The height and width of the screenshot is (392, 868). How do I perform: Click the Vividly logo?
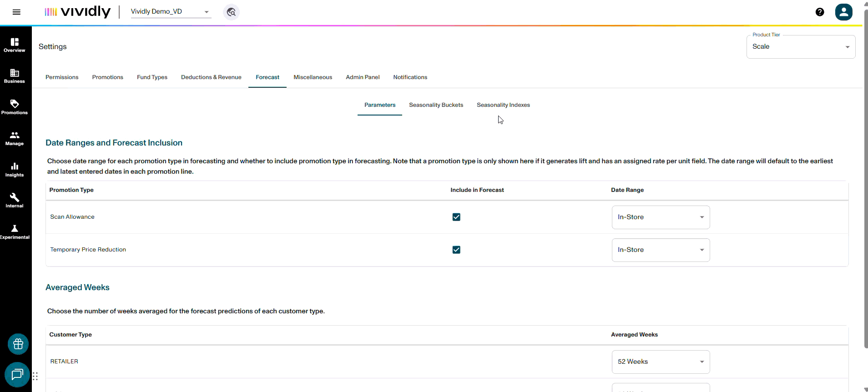coord(78,12)
